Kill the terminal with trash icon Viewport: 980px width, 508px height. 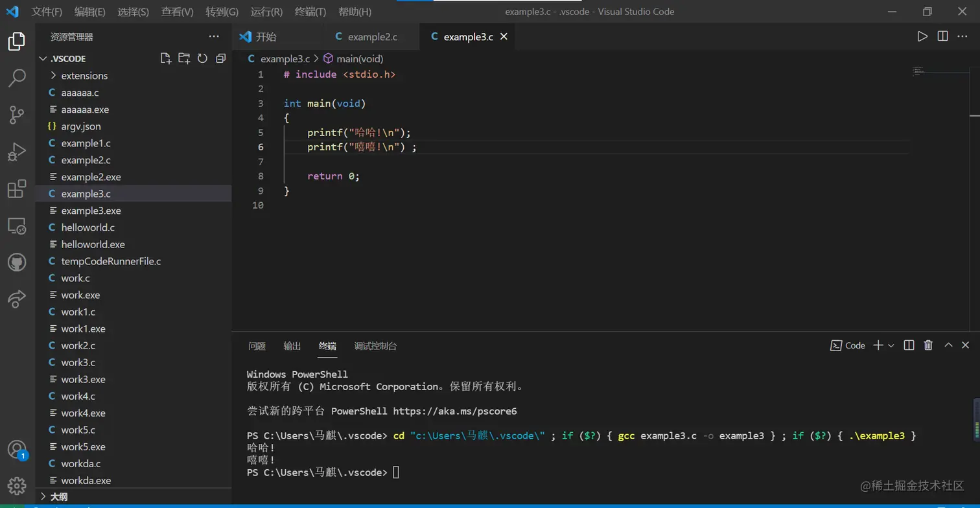(x=928, y=345)
